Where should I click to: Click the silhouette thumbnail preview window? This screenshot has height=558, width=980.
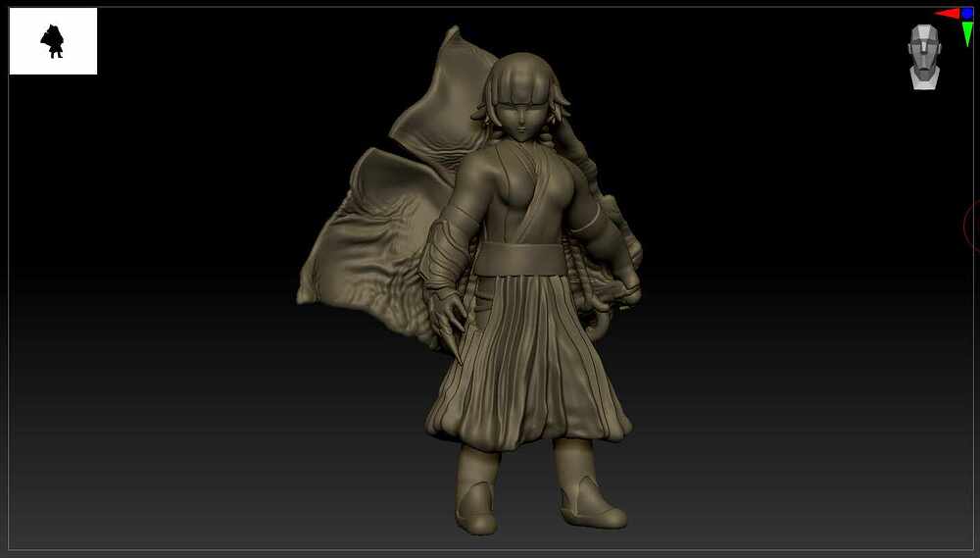click(53, 41)
